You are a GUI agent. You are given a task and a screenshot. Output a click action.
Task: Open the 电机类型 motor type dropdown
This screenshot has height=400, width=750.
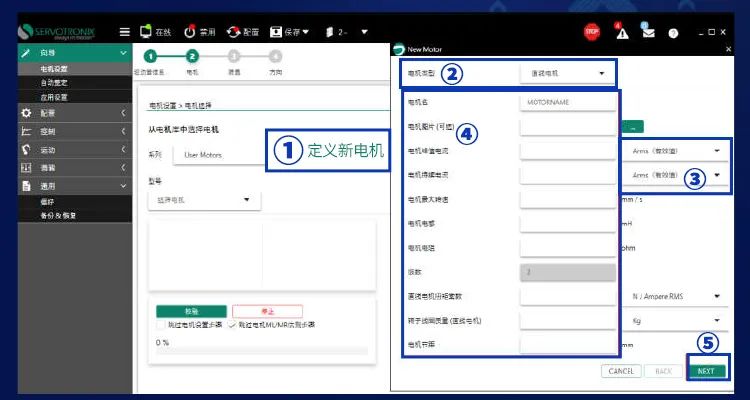[x=567, y=74]
